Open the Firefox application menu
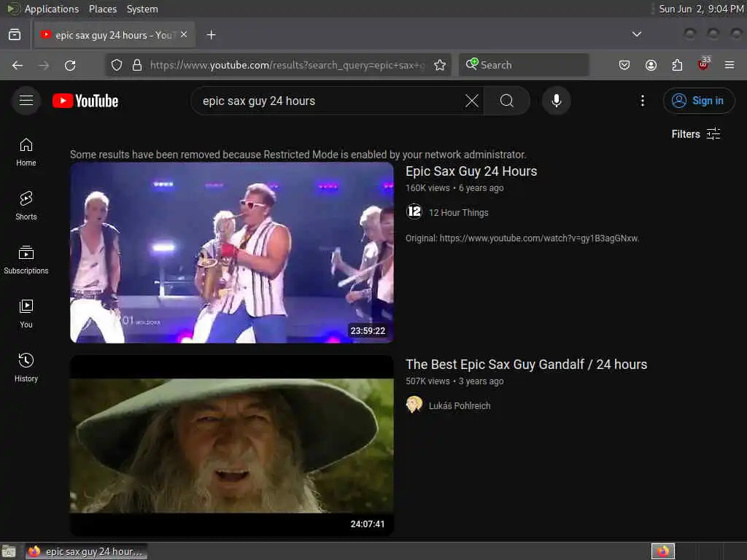This screenshot has height=560, width=747. (x=729, y=65)
